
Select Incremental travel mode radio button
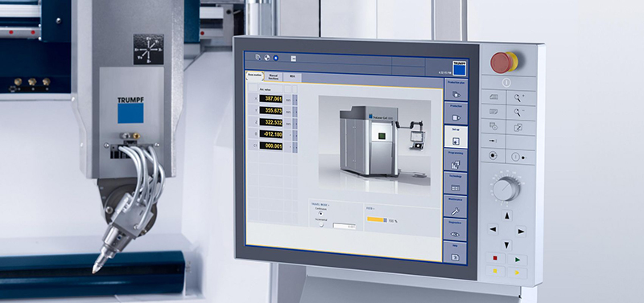[x=321, y=225]
